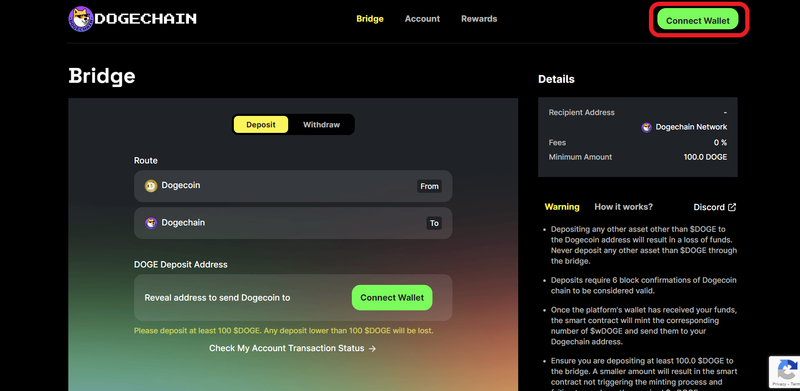Select the Dogechain To route row
The height and width of the screenshot is (391, 800).
tap(293, 223)
